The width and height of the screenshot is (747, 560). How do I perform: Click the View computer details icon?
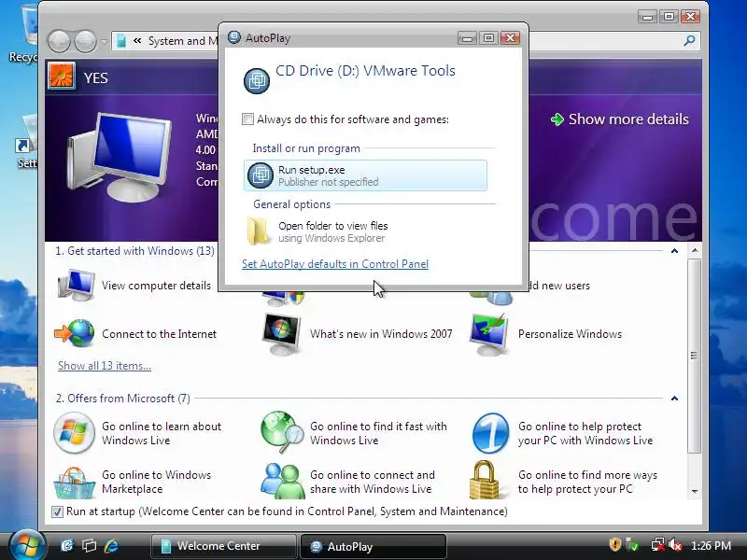[76, 286]
